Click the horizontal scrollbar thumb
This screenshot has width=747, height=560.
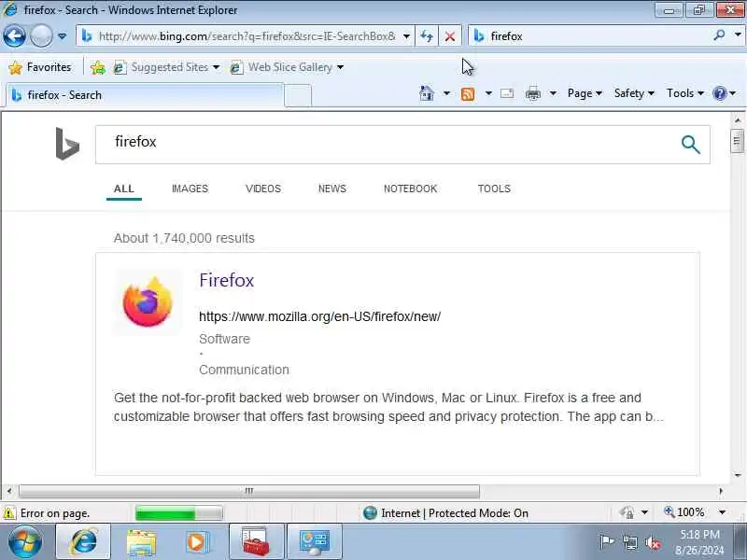[x=248, y=491]
